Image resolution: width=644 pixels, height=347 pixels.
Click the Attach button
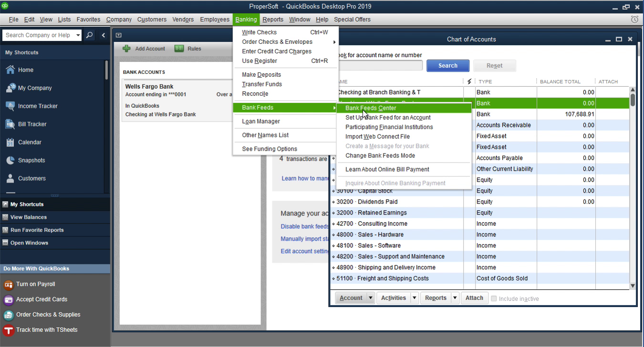(x=474, y=298)
